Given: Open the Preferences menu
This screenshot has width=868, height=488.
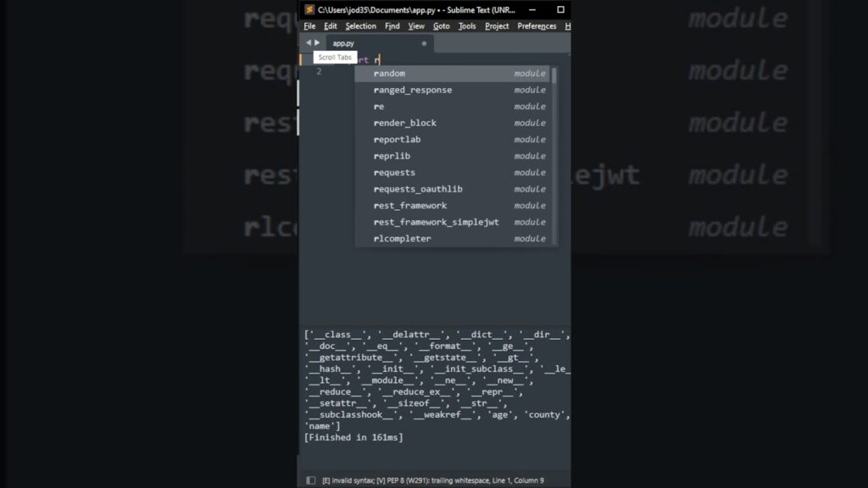Looking at the screenshot, I should click(x=537, y=26).
